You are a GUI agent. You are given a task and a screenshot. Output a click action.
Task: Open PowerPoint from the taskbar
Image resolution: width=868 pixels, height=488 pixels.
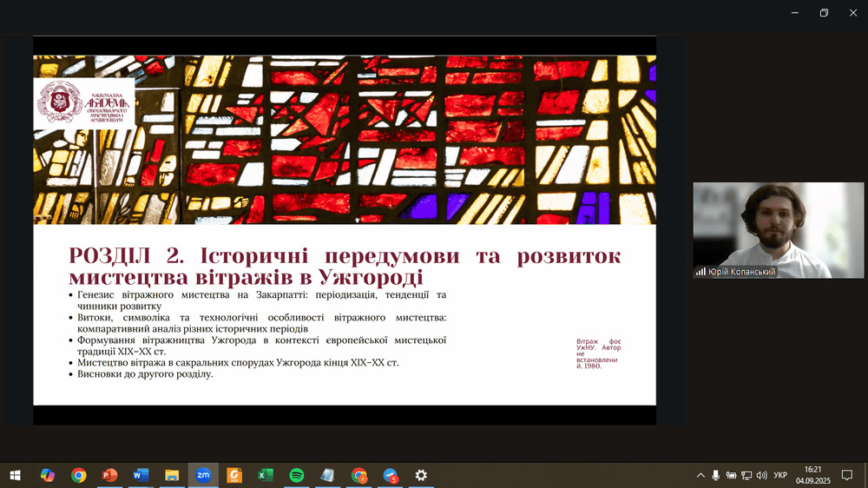click(x=109, y=475)
